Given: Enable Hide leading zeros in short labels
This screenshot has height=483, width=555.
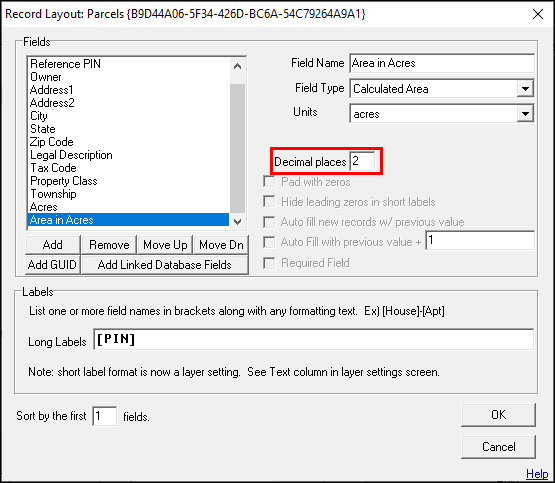Looking at the screenshot, I should point(269,202).
